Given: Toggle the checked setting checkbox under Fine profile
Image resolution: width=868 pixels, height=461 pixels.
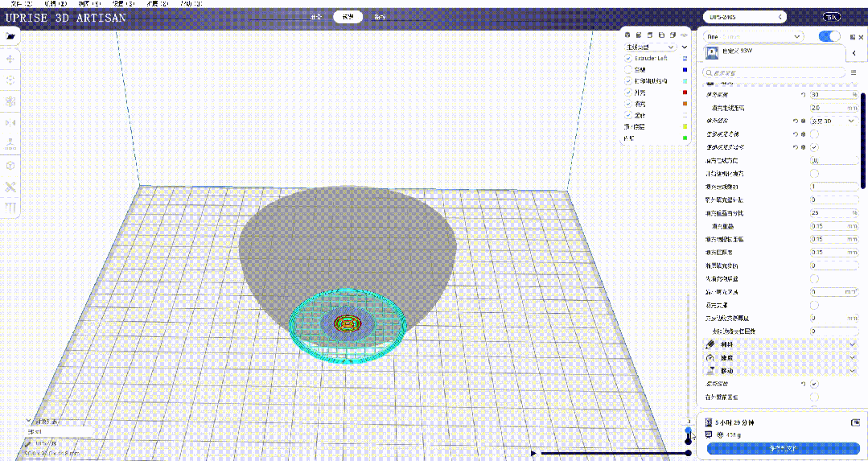Looking at the screenshot, I should coord(814,147).
